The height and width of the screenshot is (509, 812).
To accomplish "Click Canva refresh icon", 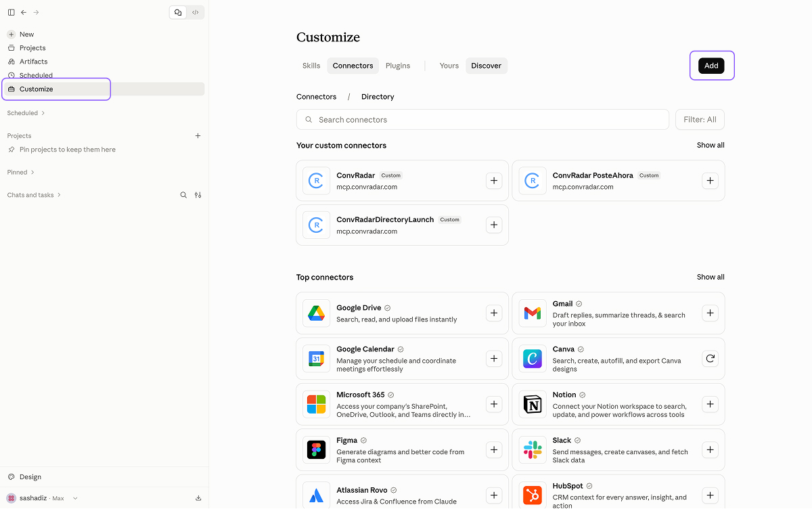I will click(710, 359).
